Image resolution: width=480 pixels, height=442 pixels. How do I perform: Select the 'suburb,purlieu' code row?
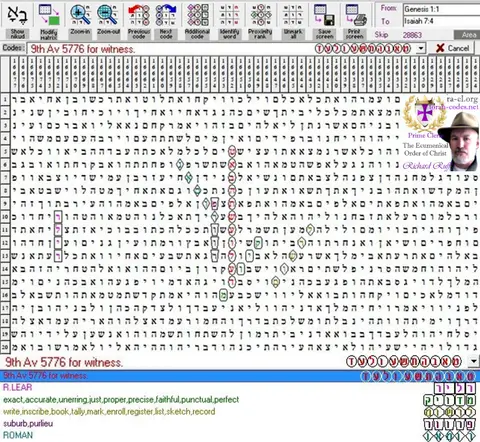pyautogui.click(x=240, y=423)
